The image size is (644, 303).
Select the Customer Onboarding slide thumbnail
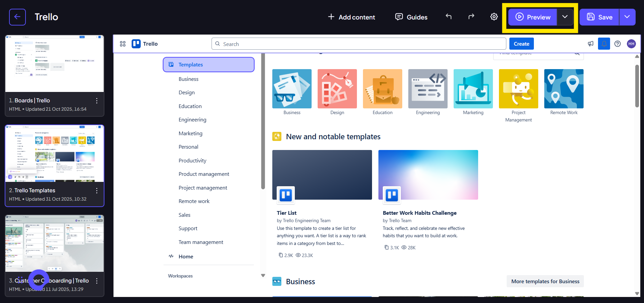(x=54, y=243)
